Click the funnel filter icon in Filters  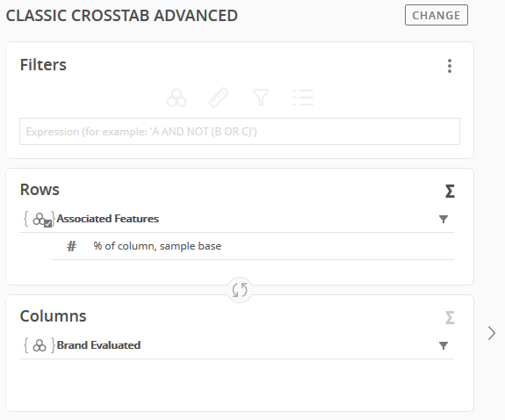(x=261, y=98)
